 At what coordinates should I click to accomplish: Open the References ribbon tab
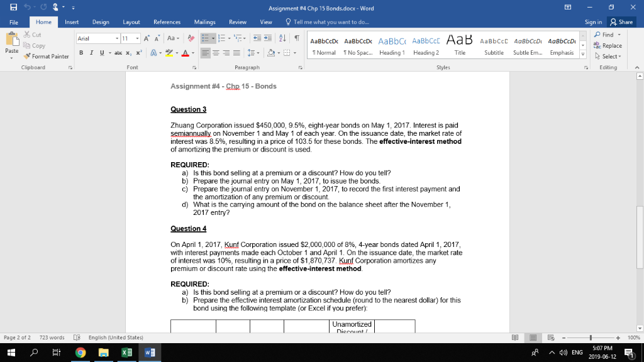(165, 21)
